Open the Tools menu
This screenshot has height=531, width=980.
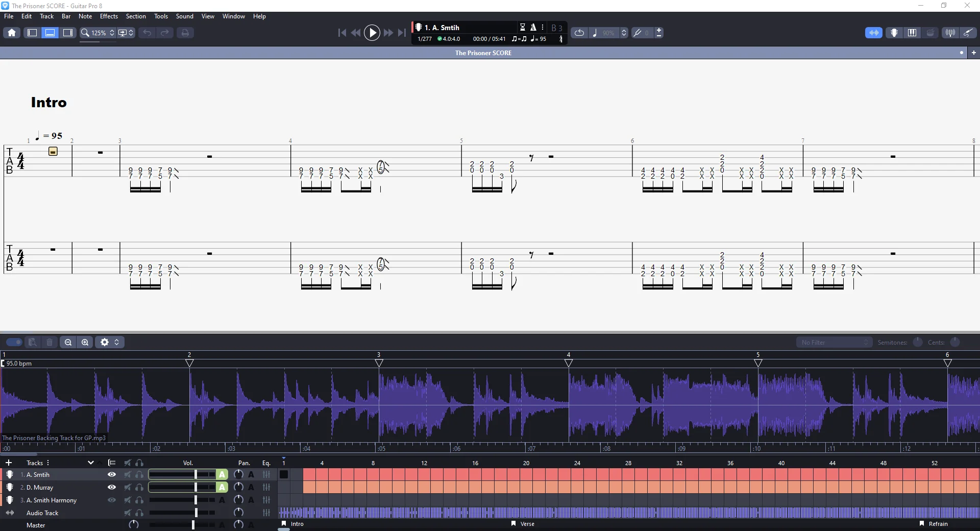tap(161, 16)
